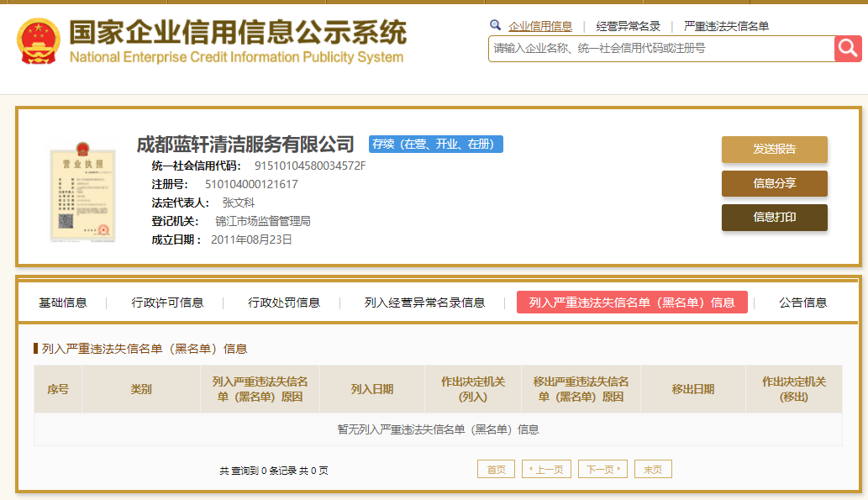Viewport: 868px width, 500px height.
Task: Click the establishment date 2011年08月23日
Action: tap(251, 239)
